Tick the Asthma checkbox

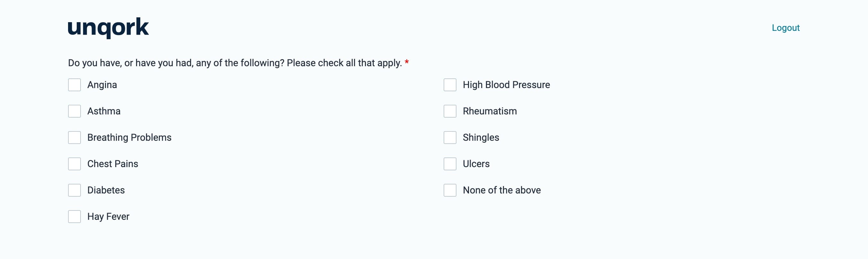[x=74, y=111]
